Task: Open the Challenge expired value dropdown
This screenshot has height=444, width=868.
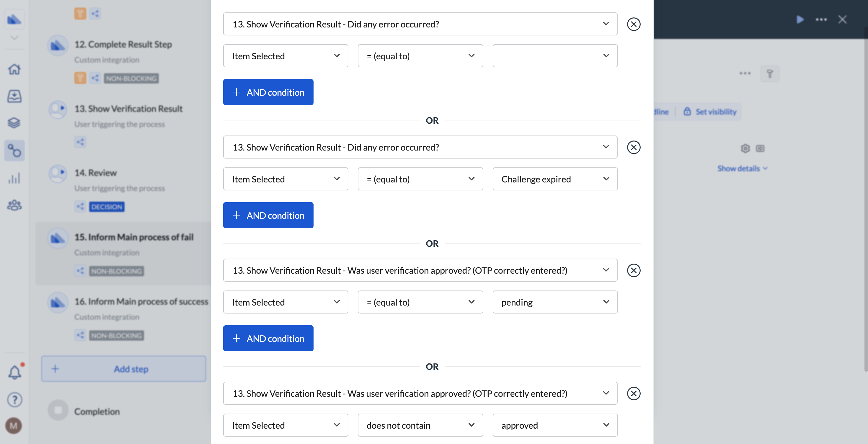Action: pyautogui.click(x=555, y=179)
